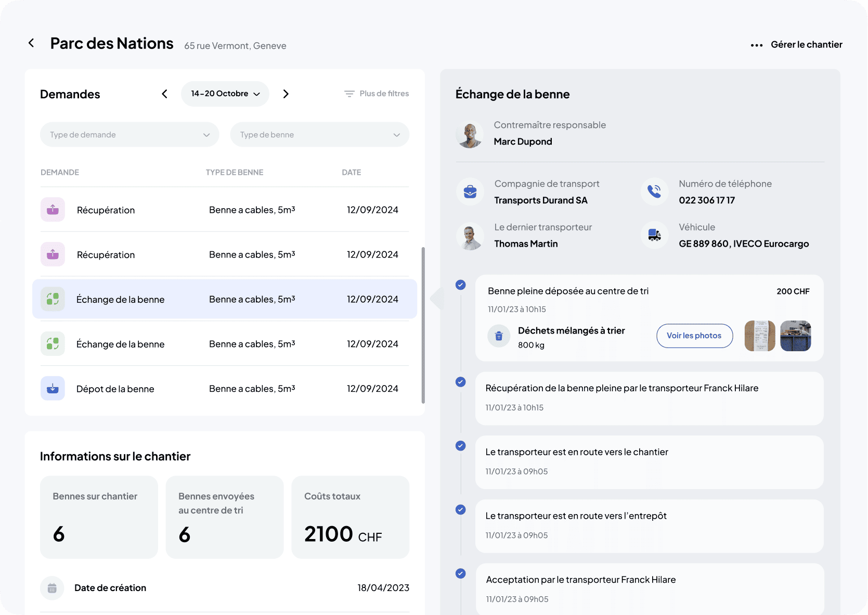868x615 pixels.
Task: Click the phone icon near Numéro de téléphone
Action: pos(654,192)
